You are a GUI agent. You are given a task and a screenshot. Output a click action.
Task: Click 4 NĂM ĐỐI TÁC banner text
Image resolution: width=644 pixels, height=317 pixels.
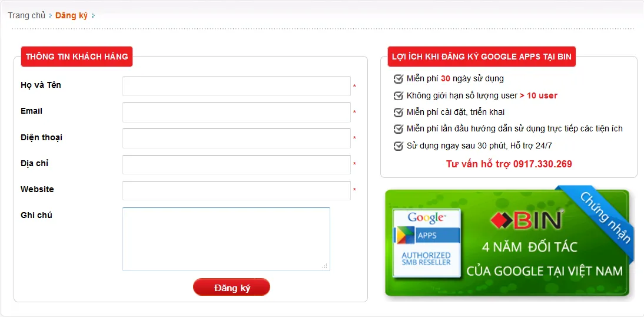(530, 247)
